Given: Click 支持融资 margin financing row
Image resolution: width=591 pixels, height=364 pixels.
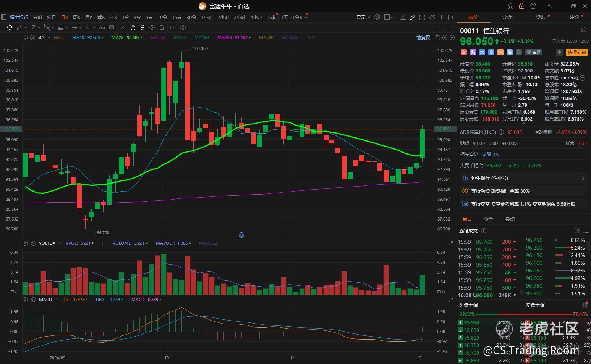Looking at the screenshot, I should click(x=523, y=191).
